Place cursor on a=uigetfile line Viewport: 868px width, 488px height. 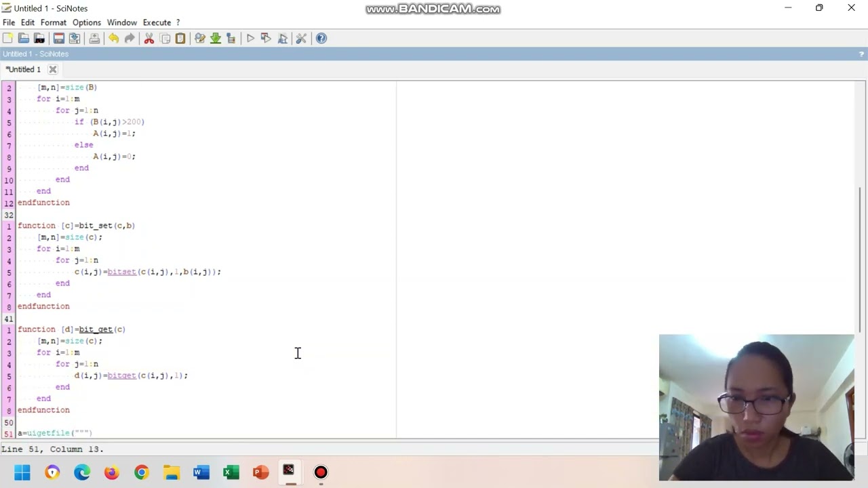(x=55, y=433)
